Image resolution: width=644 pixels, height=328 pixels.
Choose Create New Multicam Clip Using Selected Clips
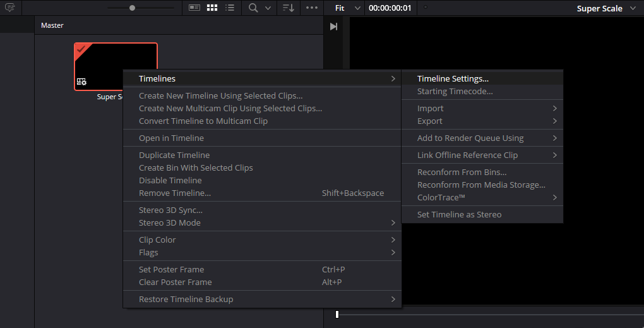coord(262,109)
